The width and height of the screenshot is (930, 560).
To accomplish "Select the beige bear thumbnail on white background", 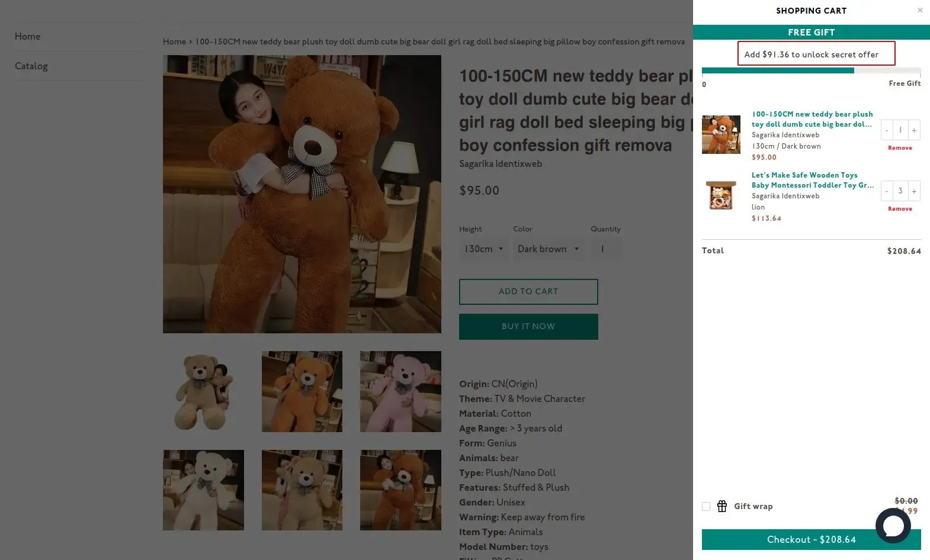I will 203,391.
